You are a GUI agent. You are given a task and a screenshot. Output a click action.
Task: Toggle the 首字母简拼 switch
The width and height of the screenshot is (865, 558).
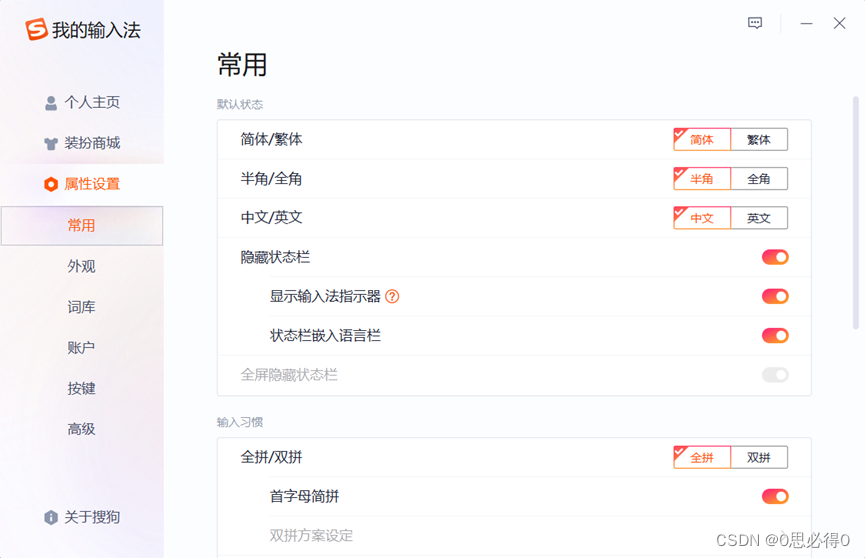(x=775, y=496)
